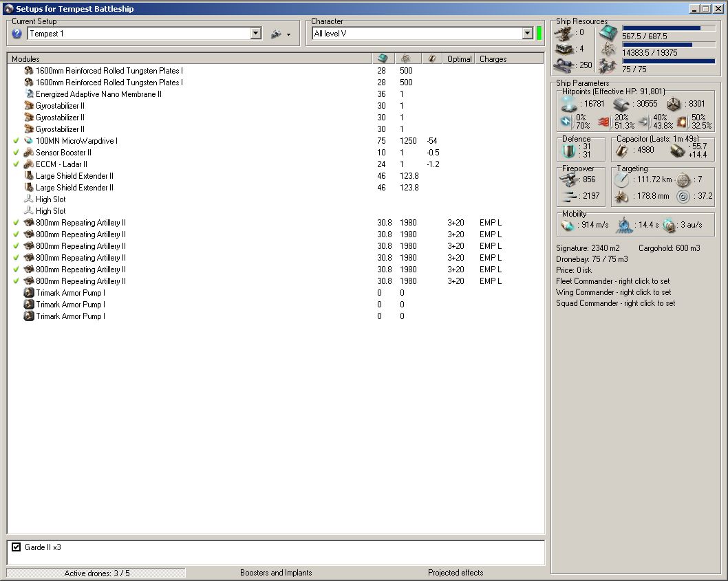The image size is (728, 581).
Task: Open the Character dropdown showing All level V
Action: tap(528, 34)
